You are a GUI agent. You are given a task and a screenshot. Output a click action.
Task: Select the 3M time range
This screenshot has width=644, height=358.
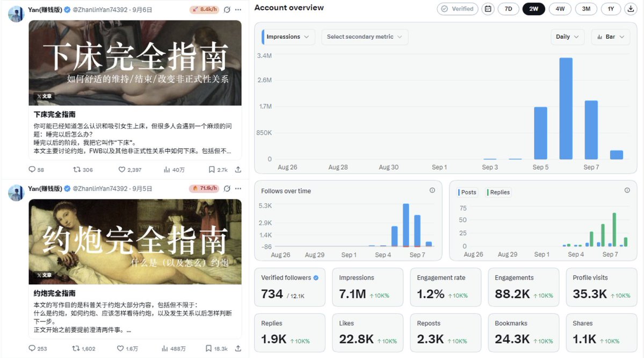[586, 9]
